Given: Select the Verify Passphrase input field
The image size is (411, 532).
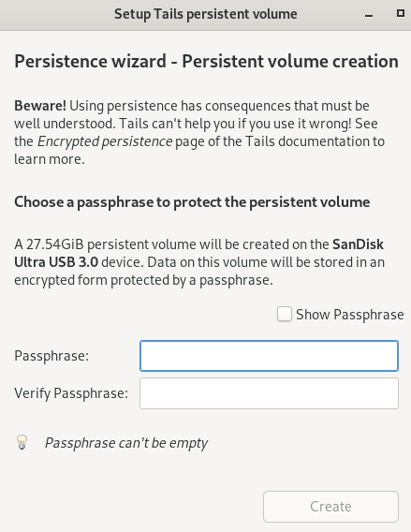Looking at the screenshot, I should click(x=269, y=393).
